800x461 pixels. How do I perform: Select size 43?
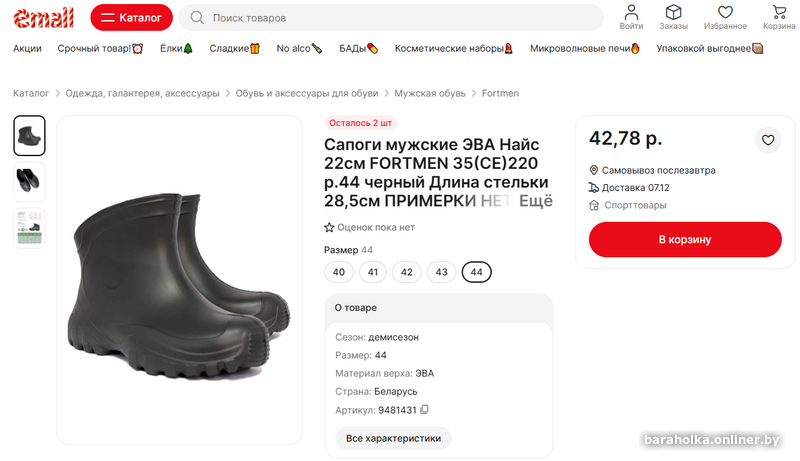click(441, 272)
